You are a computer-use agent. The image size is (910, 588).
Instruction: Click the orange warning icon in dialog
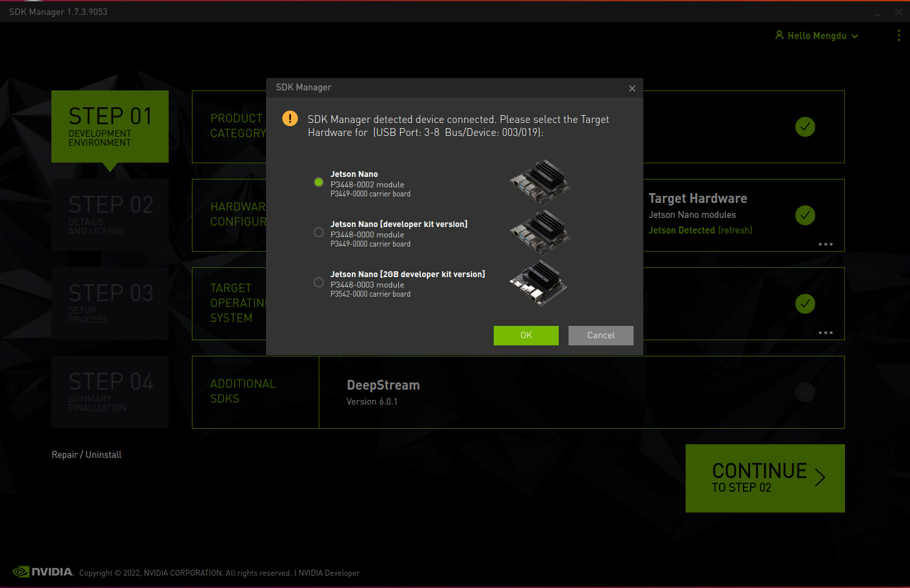click(x=289, y=119)
